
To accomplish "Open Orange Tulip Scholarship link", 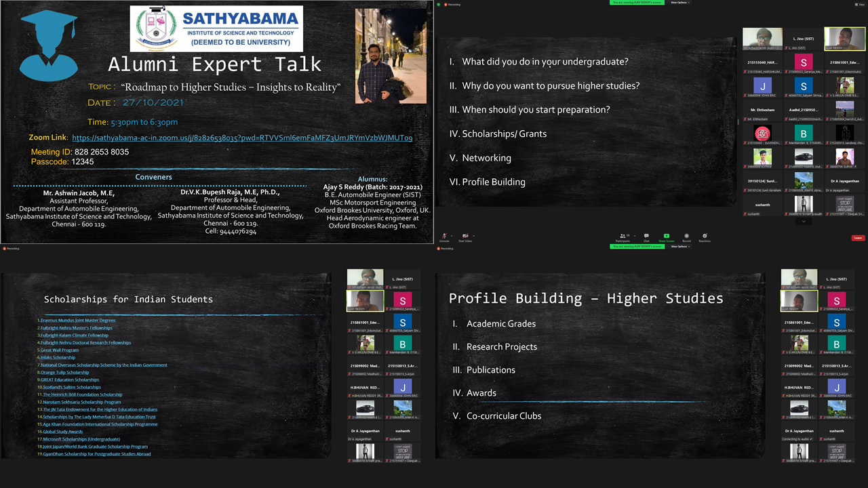I will point(64,372).
